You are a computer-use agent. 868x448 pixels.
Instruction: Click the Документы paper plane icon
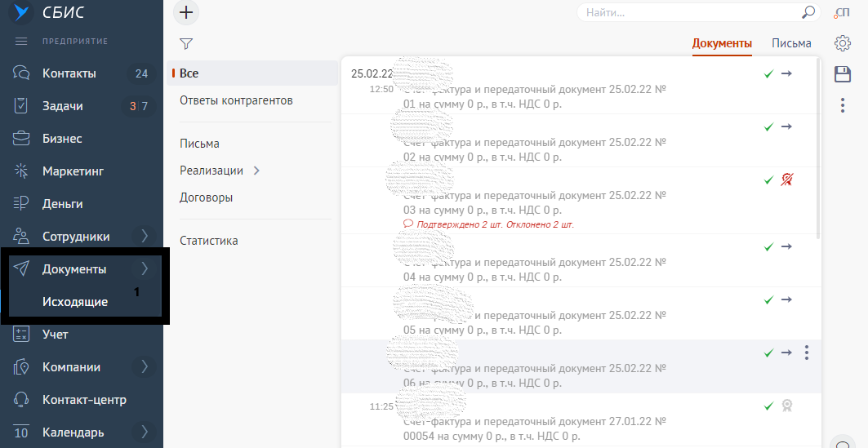click(x=21, y=268)
